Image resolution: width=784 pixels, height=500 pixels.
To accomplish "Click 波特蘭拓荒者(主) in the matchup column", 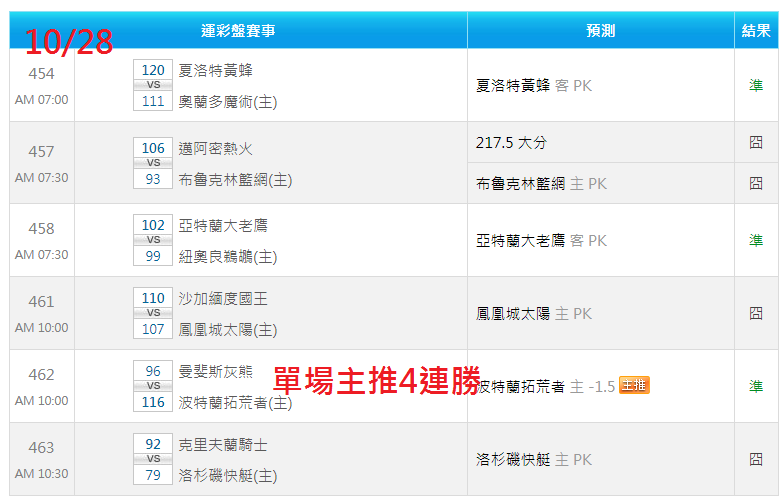I will (235, 403).
